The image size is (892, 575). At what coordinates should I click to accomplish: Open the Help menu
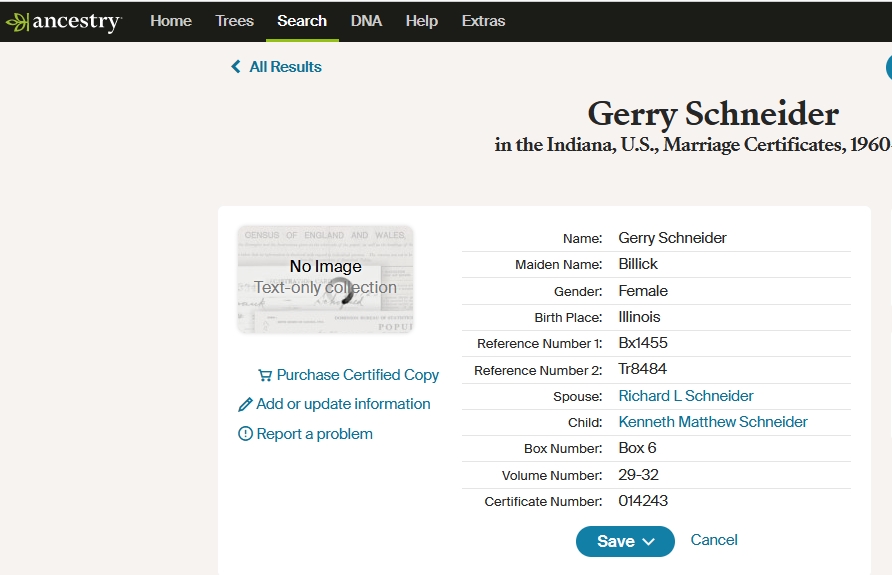421,21
